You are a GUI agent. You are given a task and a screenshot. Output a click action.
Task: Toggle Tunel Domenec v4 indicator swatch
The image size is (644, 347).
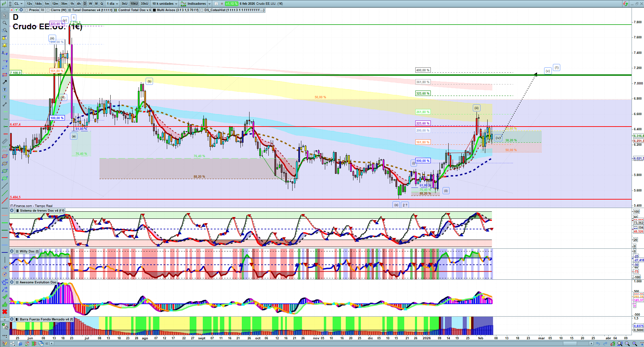[70, 10]
